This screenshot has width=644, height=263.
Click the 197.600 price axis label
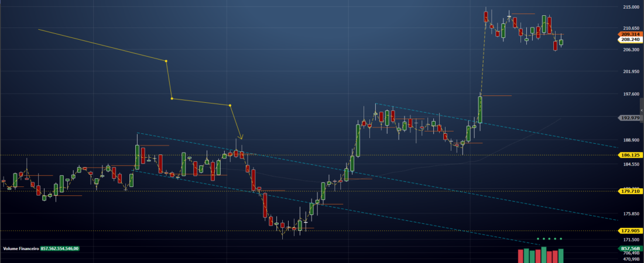click(x=631, y=94)
